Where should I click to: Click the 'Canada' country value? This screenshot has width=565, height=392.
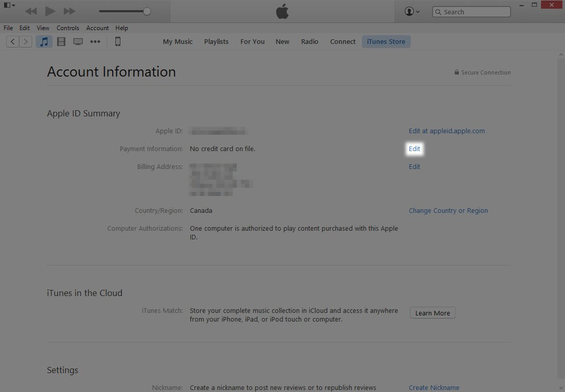(201, 210)
